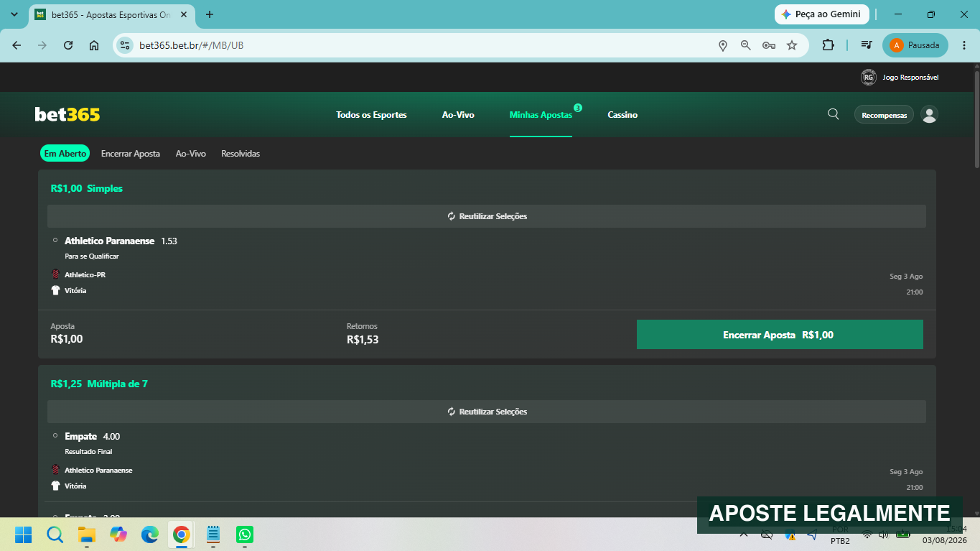This screenshot has width=980, height=551.
Task: Click the R$1,00 Simples bet header
Action: click(87, 188)
